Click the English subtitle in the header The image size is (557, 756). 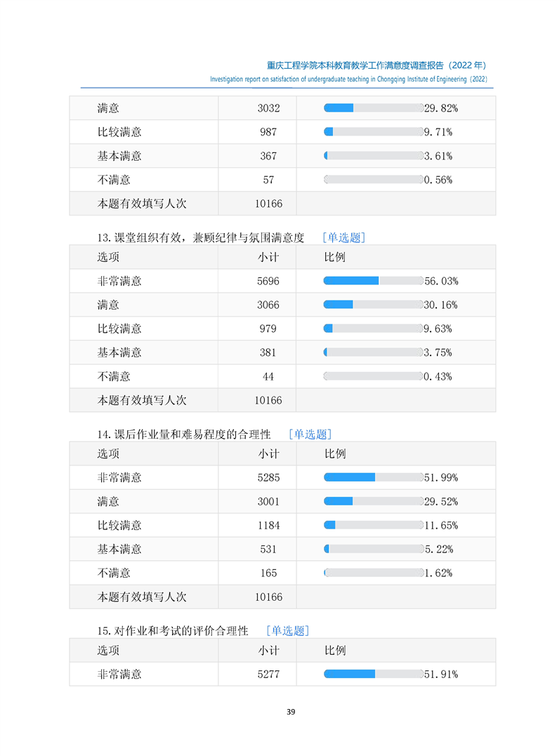point(348,80)
